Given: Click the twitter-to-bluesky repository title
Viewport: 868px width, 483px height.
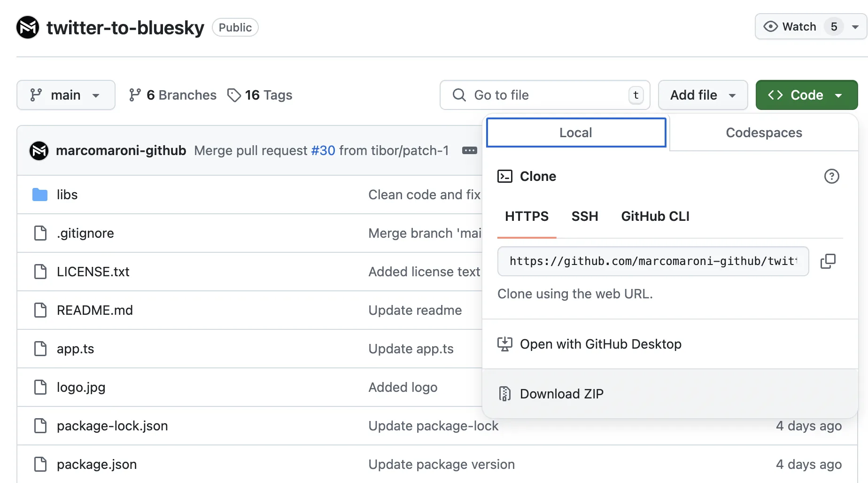Looking at the screenshot, I should pos(125,27).
